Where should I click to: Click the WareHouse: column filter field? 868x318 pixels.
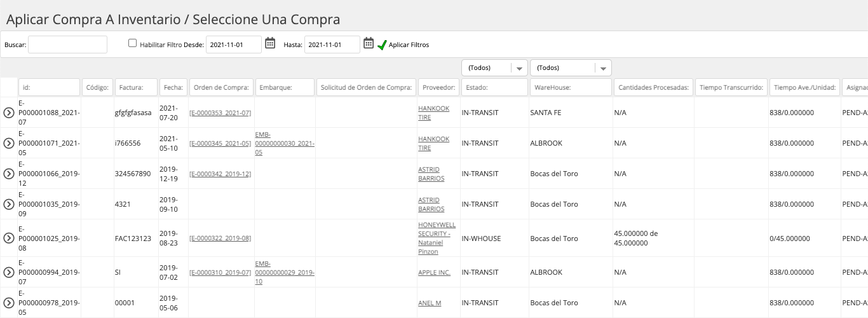click(571, 87)
